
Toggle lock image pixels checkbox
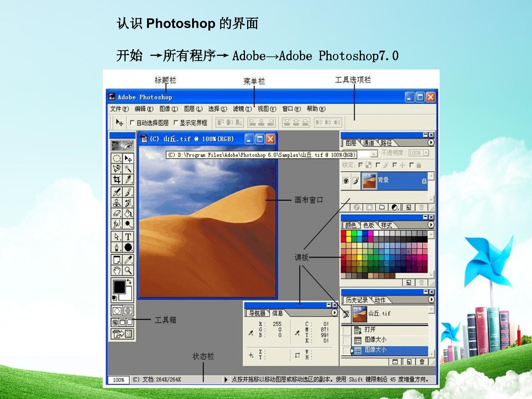pyautogui.click(x=378, y=165)
